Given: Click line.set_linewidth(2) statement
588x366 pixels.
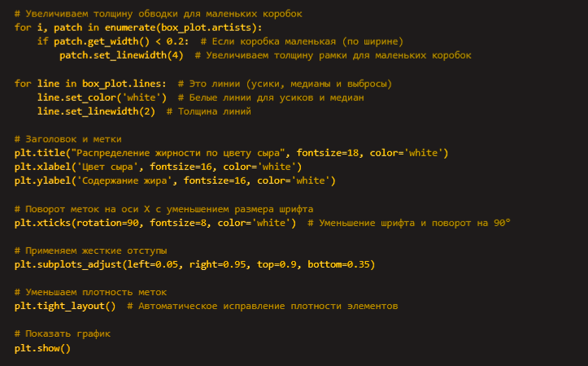Looking at the screenshot, I should [96, 111].
